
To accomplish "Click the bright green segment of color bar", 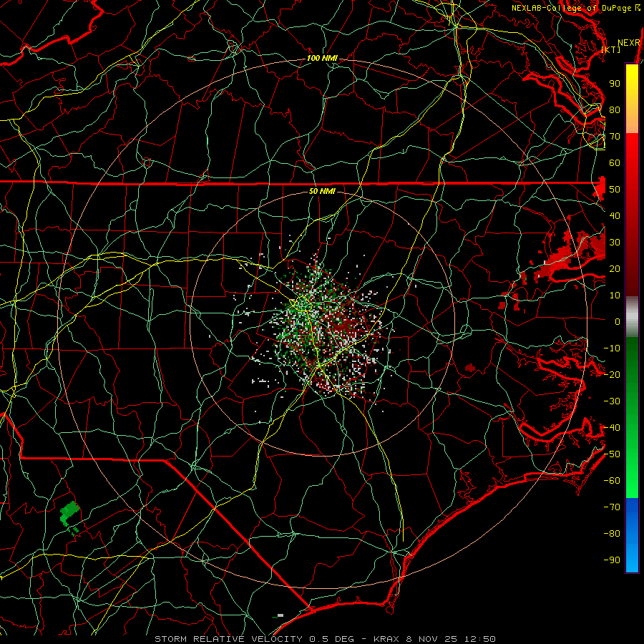I will tap(632, 472).
